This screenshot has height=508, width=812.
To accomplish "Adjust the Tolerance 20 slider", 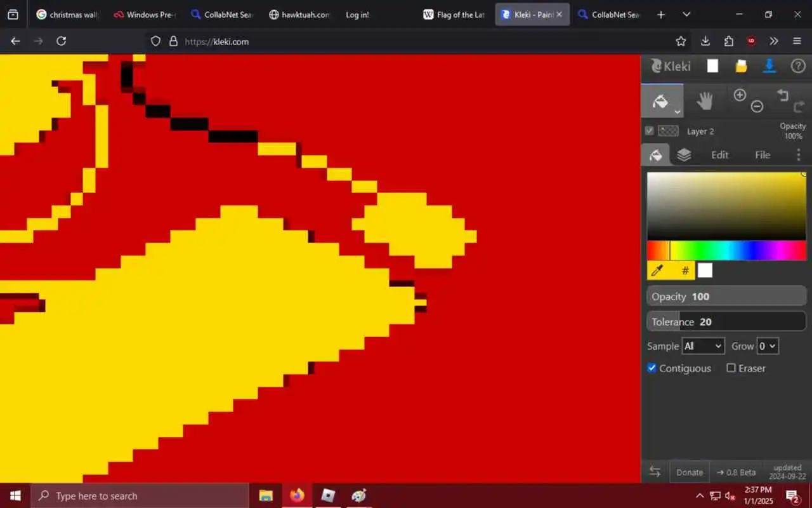I will (726, 322).
